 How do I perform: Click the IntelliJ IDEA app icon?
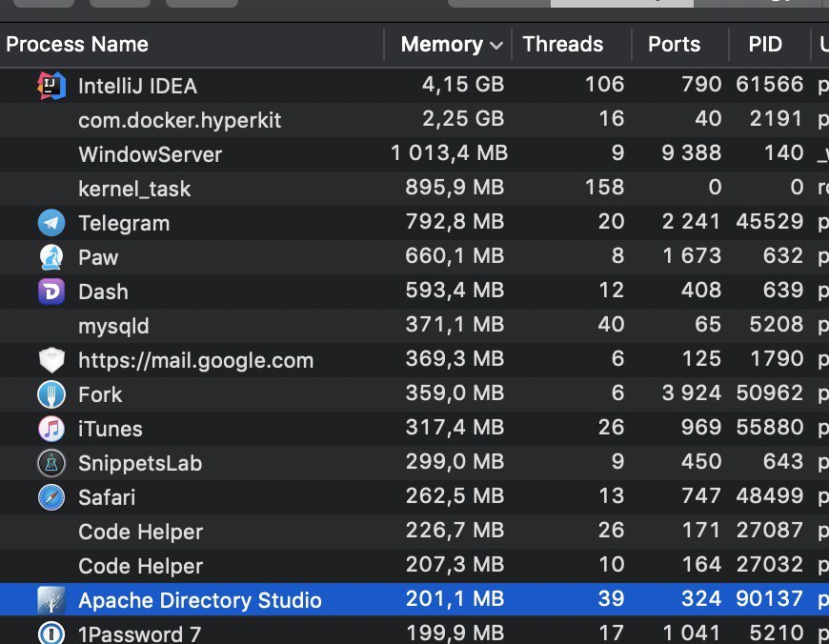coord(51,86)
